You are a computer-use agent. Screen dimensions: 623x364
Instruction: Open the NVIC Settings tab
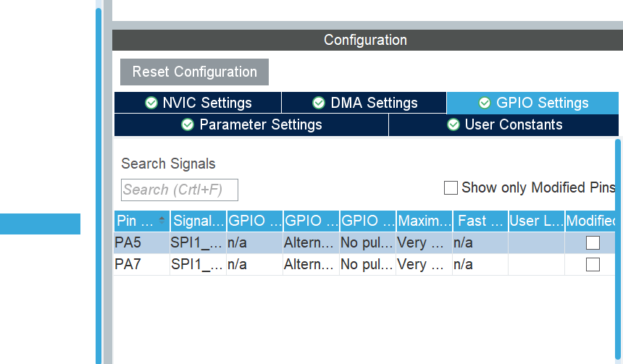pos(198,103)
